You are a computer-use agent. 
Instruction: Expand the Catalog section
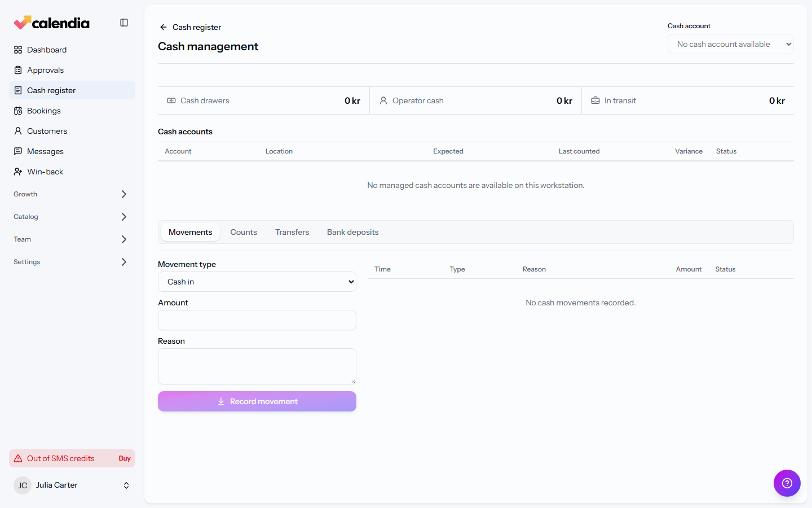[x=72, y=217]
